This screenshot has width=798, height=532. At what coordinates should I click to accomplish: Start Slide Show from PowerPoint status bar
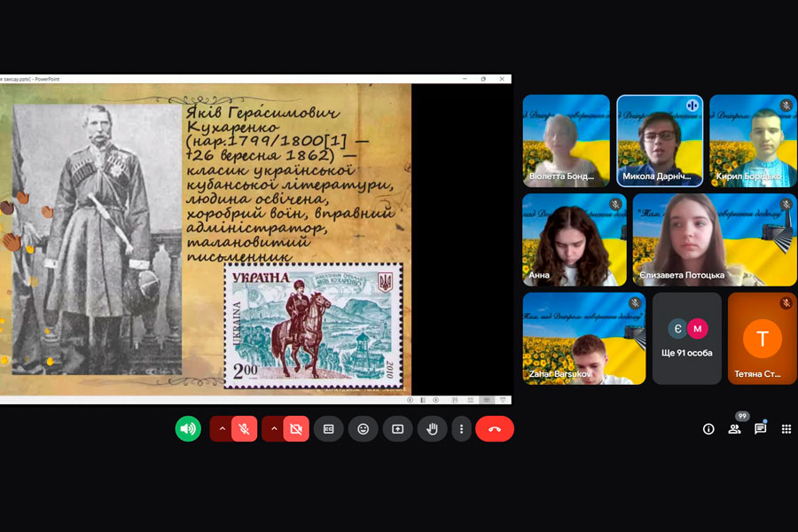pyautogui.click(x=503, y=400)
